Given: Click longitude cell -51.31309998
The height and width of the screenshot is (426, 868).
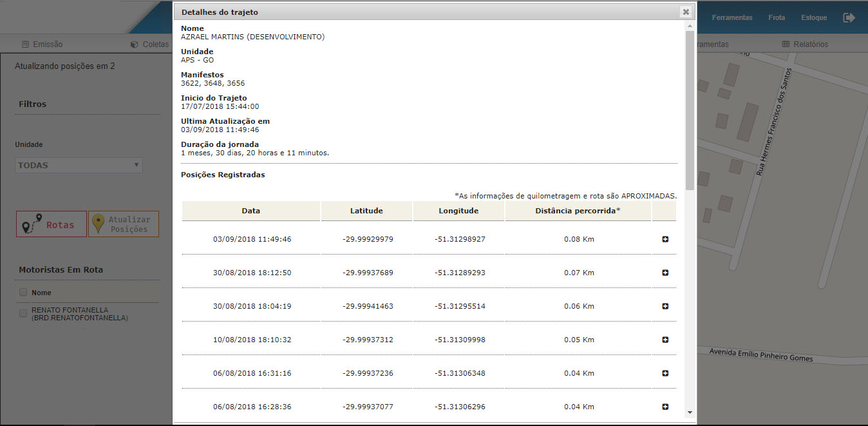Looking at the screenshot, I should point(460,340).
